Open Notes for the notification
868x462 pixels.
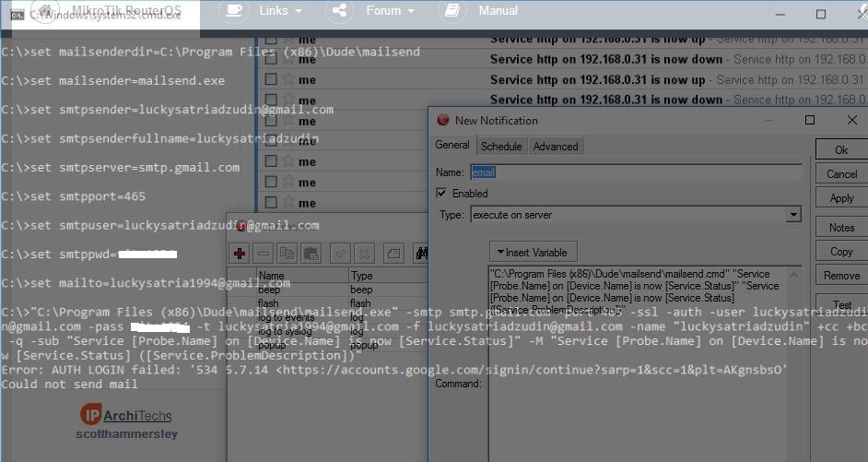(x=841, y=228)
